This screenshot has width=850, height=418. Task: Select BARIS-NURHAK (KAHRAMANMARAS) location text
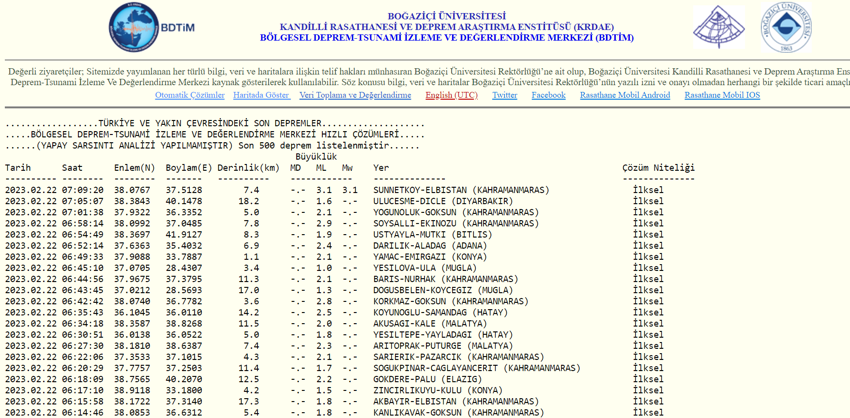(446, 279)
